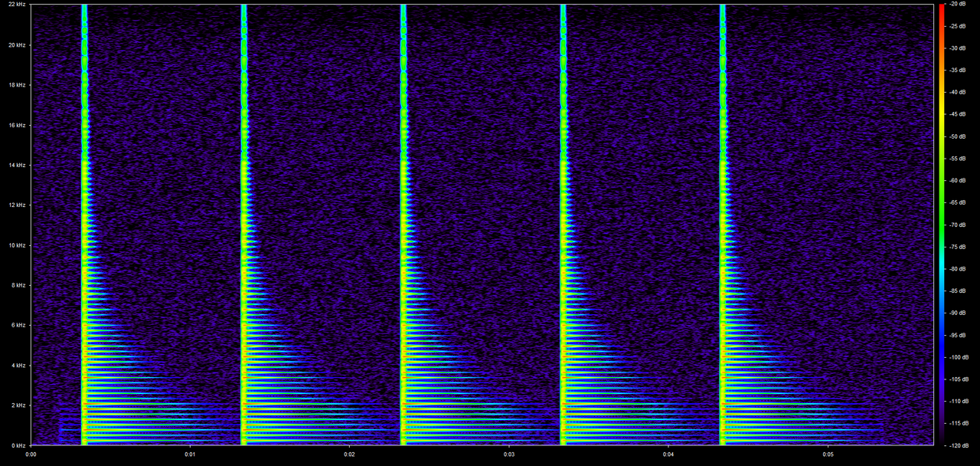
Task: Click the 10 kHz frequency axis label
Action: coord(17,245)
